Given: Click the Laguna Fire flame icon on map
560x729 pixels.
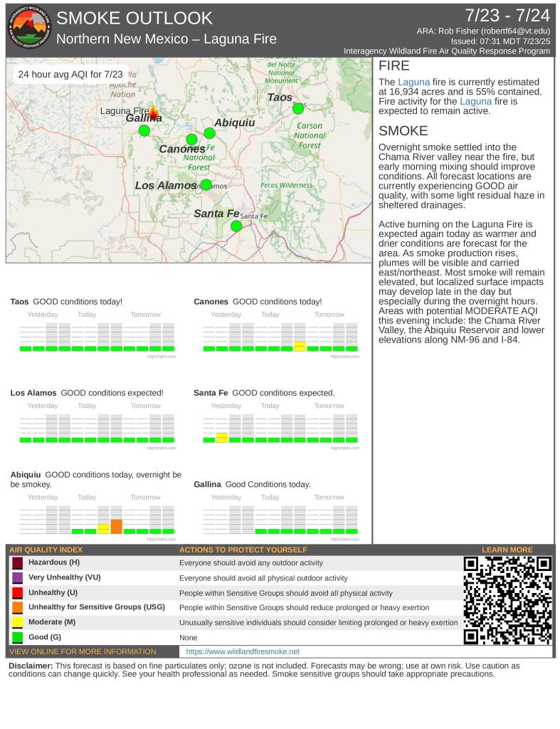Looking at the screenshot, I should (x=153, y=110).
